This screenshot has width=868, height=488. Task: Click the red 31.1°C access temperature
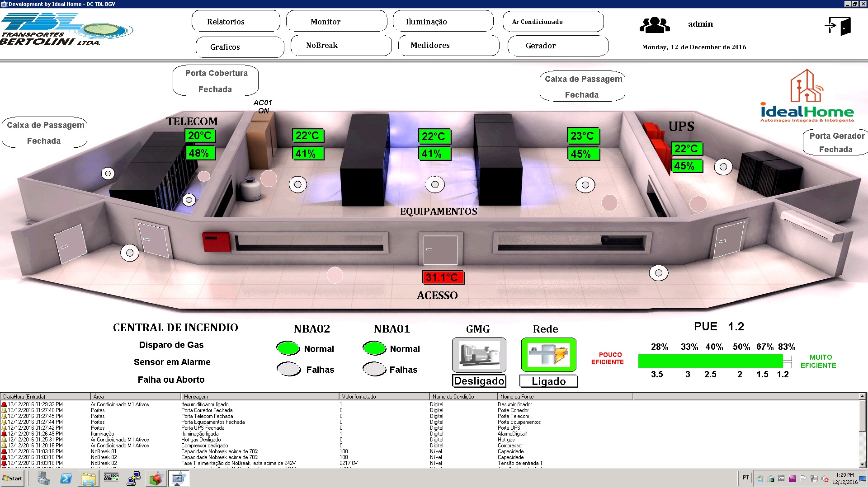tap(443, 277)
